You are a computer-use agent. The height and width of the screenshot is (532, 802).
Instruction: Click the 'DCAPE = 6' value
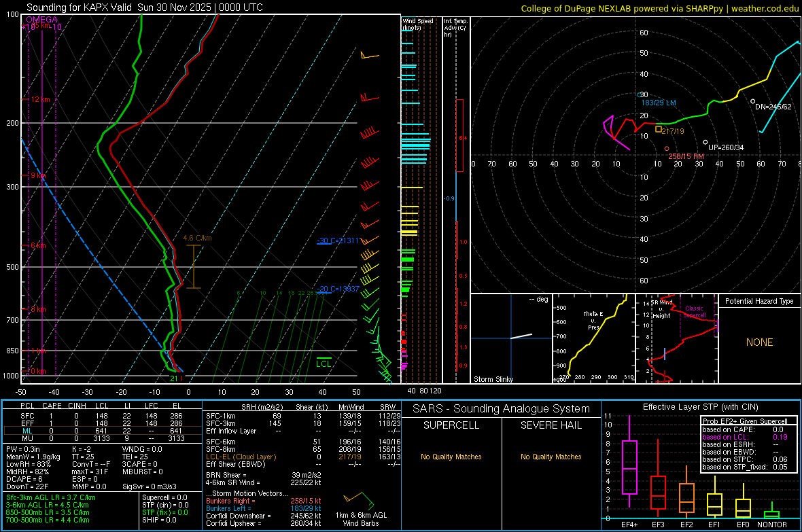(x=24, y=479)
